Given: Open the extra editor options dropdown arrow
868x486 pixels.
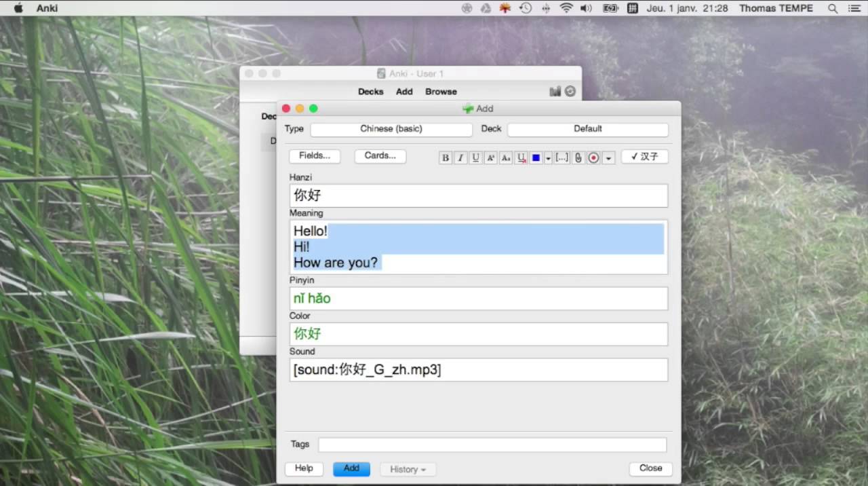Looking at the screenshot, I should [x=608, y=157].
